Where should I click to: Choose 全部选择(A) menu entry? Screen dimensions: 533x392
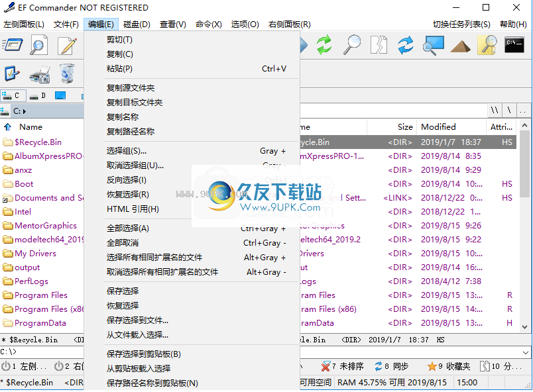(192, 228)
